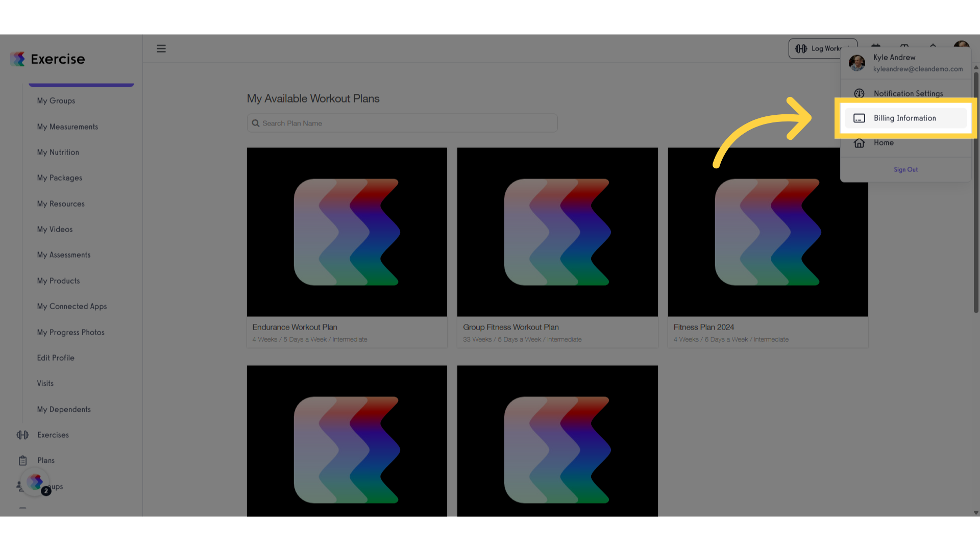
Task: Open the Group Fitness Workout Plan thumbnail
Action: pos(557,232)
